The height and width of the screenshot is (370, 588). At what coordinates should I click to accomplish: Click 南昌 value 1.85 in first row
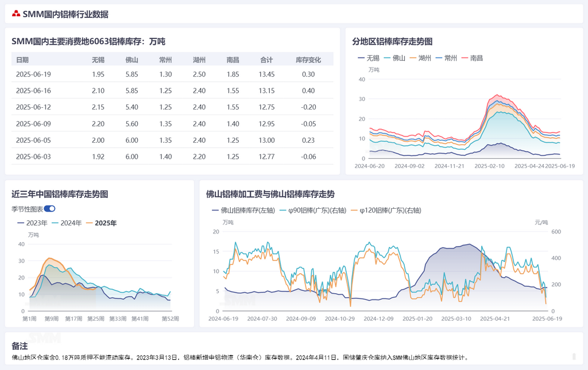point(233,74)
